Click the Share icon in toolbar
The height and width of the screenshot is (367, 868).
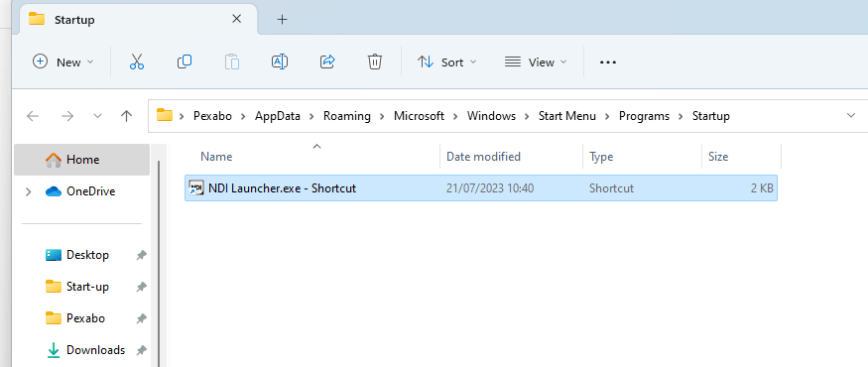click(327, 62)
